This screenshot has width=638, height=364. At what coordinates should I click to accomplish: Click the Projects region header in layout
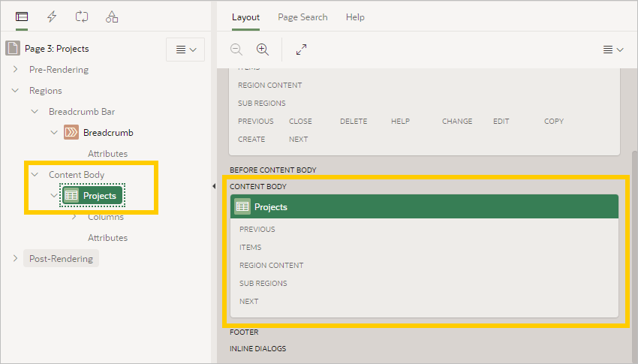coord(424,206)
